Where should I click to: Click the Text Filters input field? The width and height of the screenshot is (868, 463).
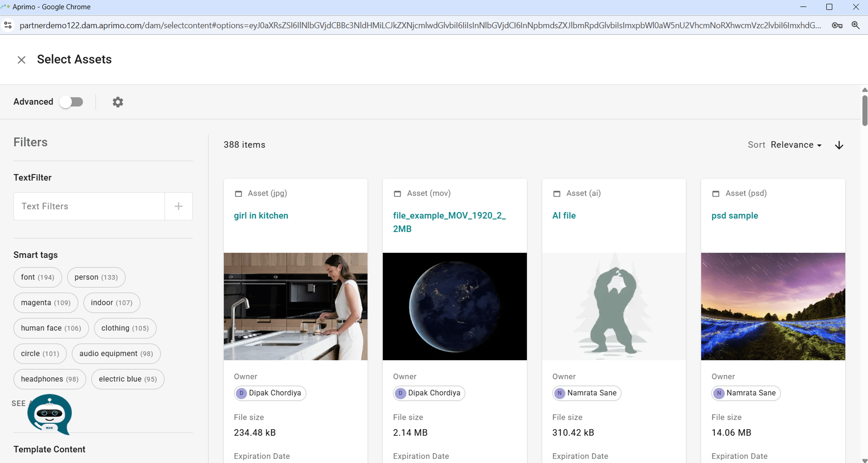tap(89, 206)
